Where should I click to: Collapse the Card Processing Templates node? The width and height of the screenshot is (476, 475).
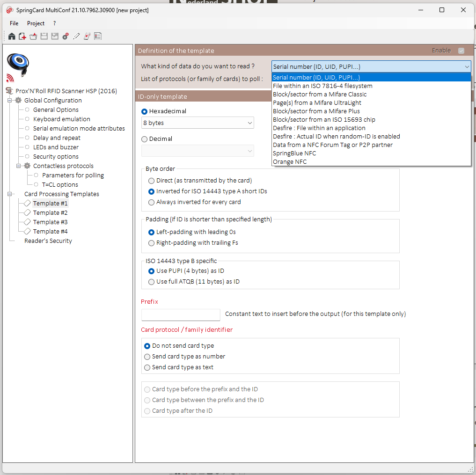[x=9, y=194]
